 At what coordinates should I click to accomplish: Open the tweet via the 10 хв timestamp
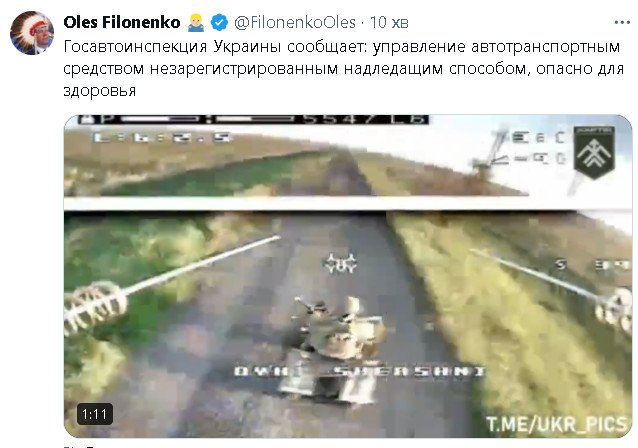389,22
